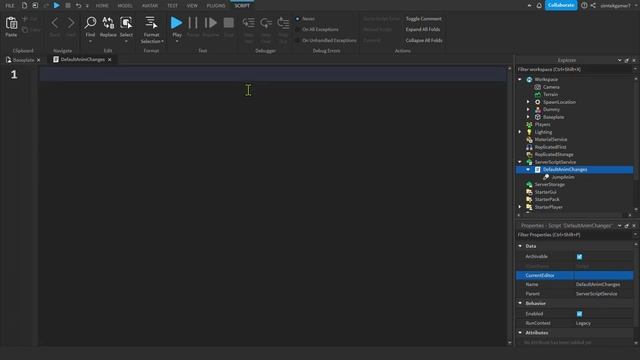The image size is (640, 360).
Task: Click the Filter Properties search field
Action: (573, 235)
